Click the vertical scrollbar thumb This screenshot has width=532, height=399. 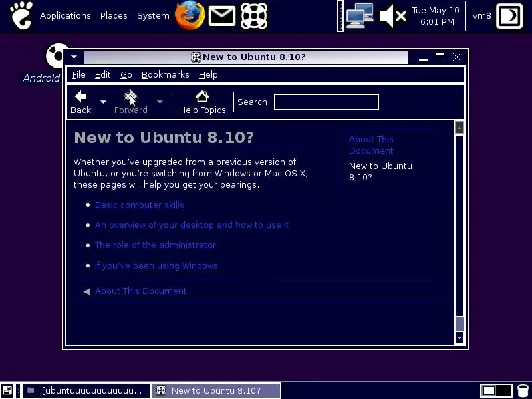point(459,324)
